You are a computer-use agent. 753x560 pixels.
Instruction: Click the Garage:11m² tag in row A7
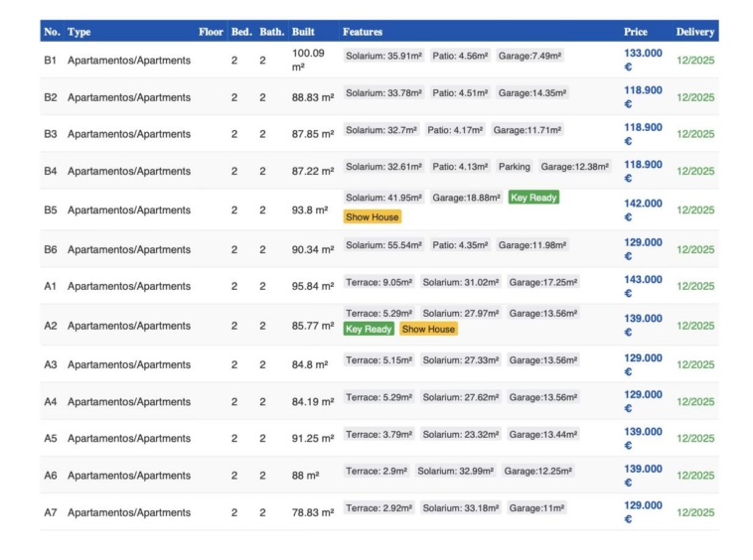tap(536, 508)
